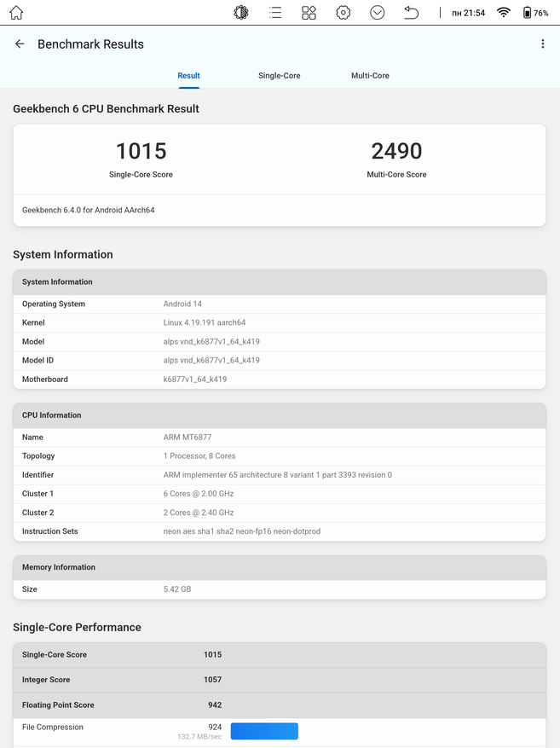560x748 pixels.
Task: Open the Wi-Fi status icon
Action: [x=503, y=13]
